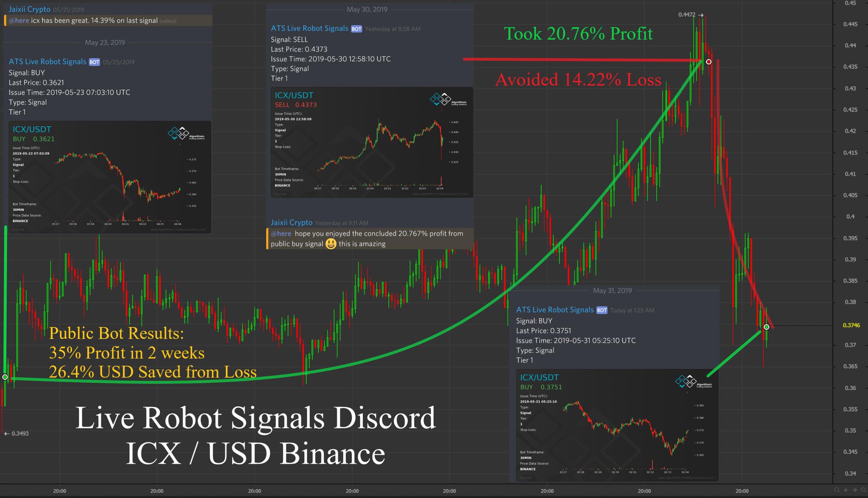Open ICX/USDT BUY 0.3751 chart image

click(617, 425)
